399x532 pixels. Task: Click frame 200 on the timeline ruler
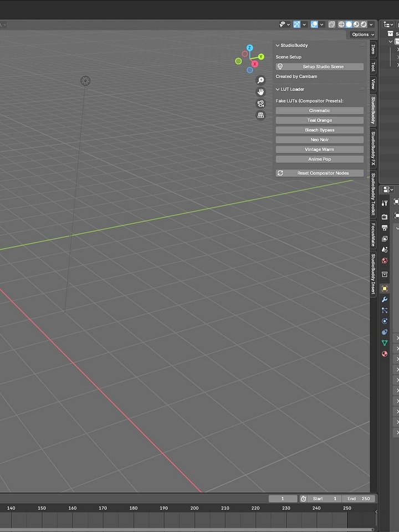click(195, 508)
